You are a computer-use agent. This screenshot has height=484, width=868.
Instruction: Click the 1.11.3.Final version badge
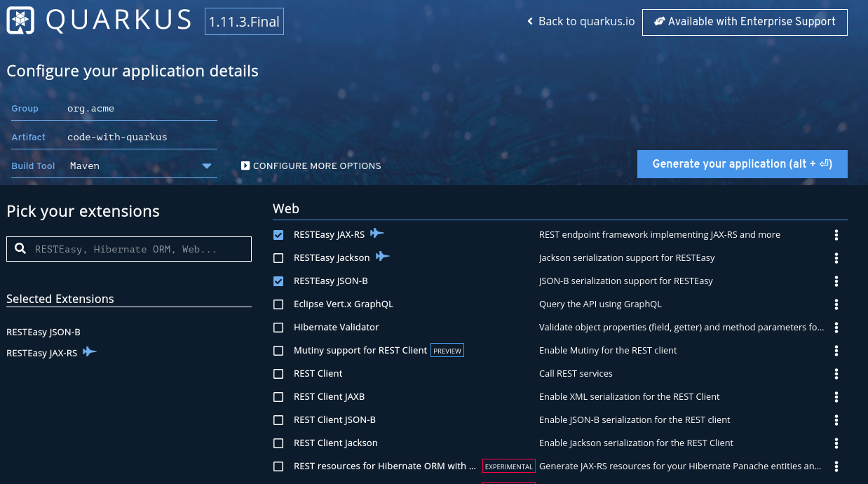(245, 22)
